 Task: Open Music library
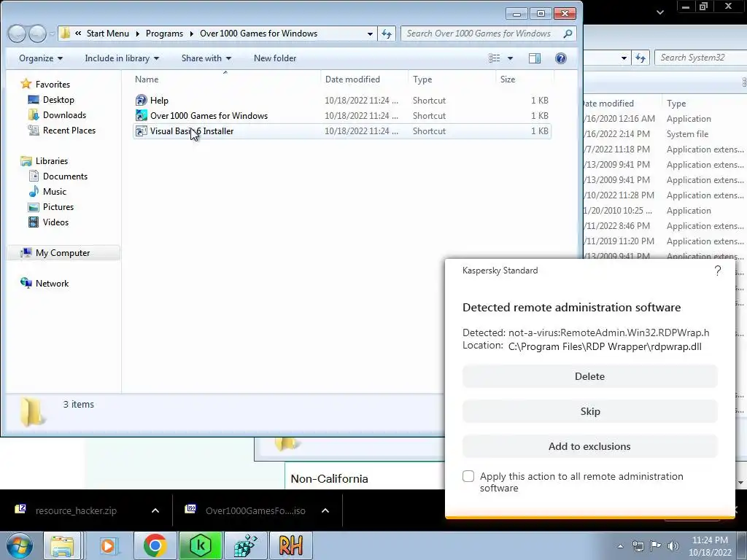point(47,192)
